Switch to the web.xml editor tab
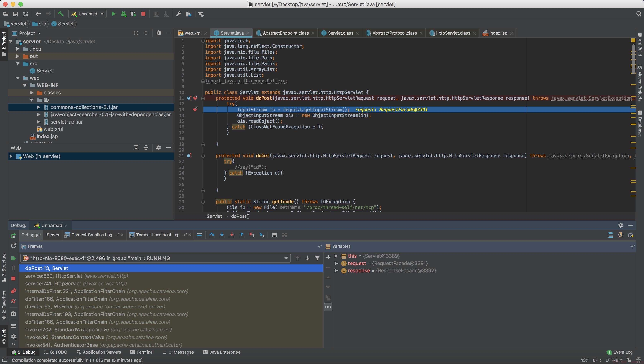644x364 pixels. coord(193,33)
